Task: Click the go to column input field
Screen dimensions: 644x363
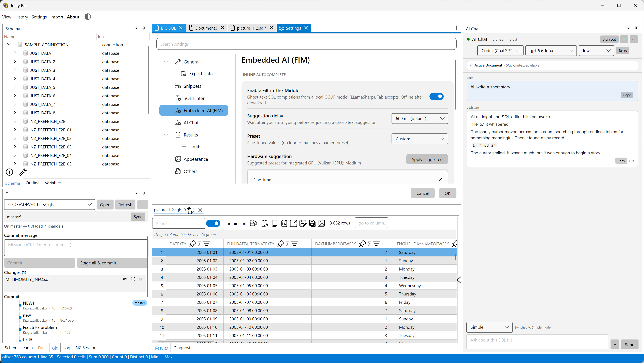Action: point(371,223)
